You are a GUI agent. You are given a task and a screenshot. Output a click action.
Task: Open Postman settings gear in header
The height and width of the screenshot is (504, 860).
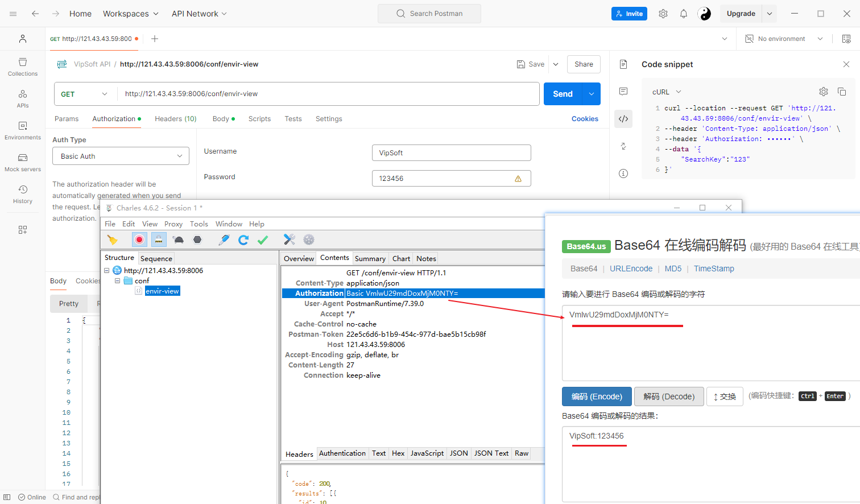pyautogui.click(x=663, y=14)
